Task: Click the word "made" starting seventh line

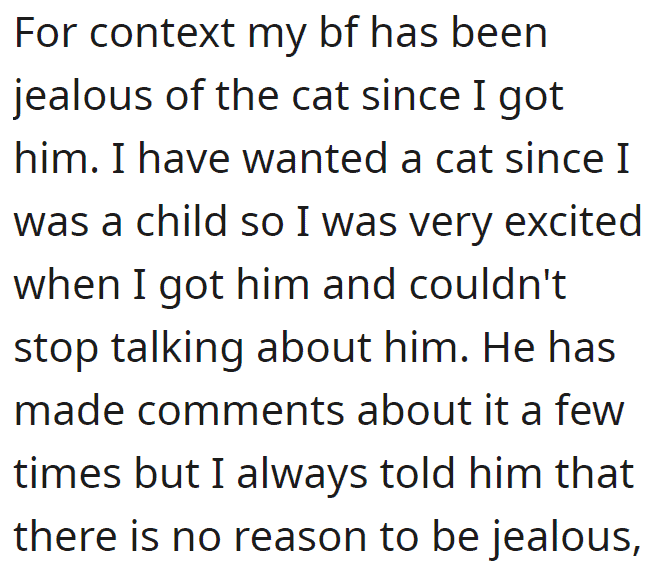Action: coord(69,410)
